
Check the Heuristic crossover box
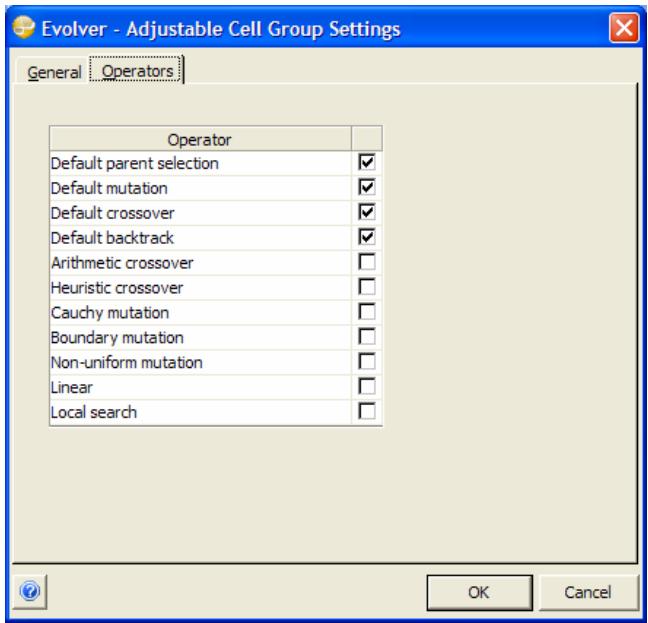pos(366,287)
